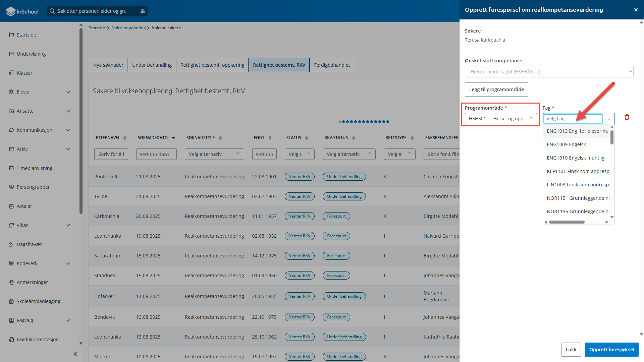Click the Fag list vertical scrollbar thumb

pos(612,137)
